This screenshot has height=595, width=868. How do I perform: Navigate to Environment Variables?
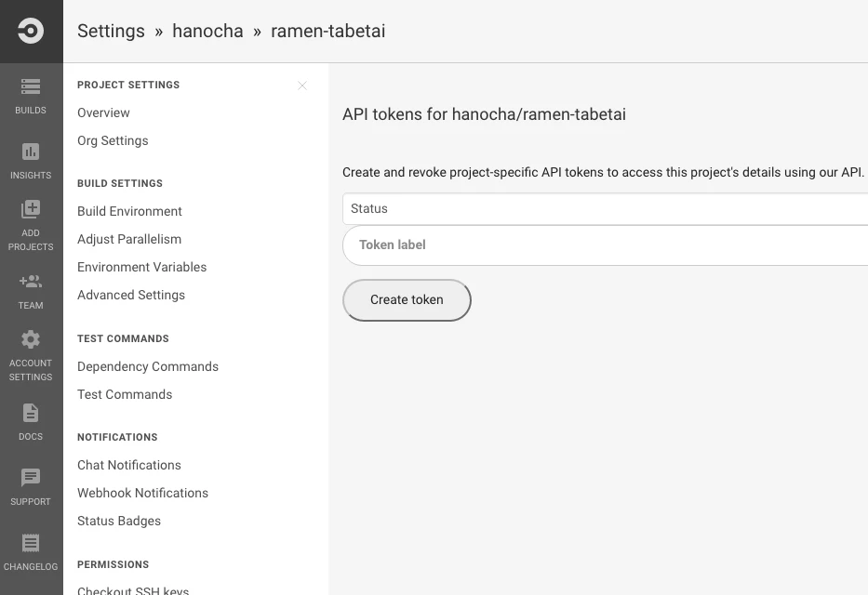click(141, 267)
